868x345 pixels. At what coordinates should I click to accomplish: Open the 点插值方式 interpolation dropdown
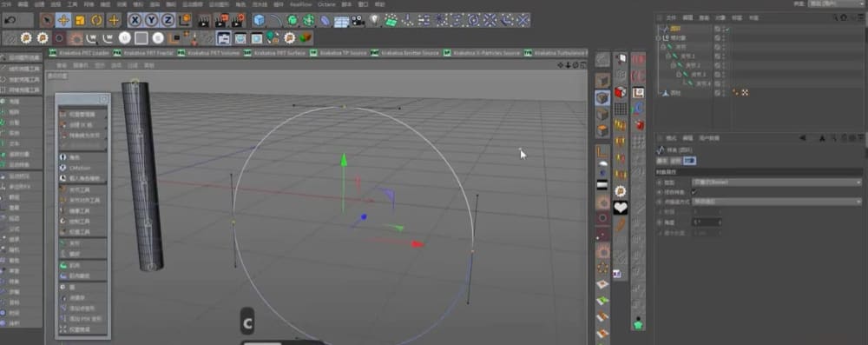777,202
